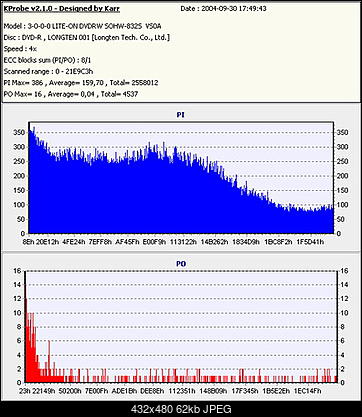Viewport: 362px width, 417px height.
Task: Click the 14 label on PO left axis
Action: (17, 285)
